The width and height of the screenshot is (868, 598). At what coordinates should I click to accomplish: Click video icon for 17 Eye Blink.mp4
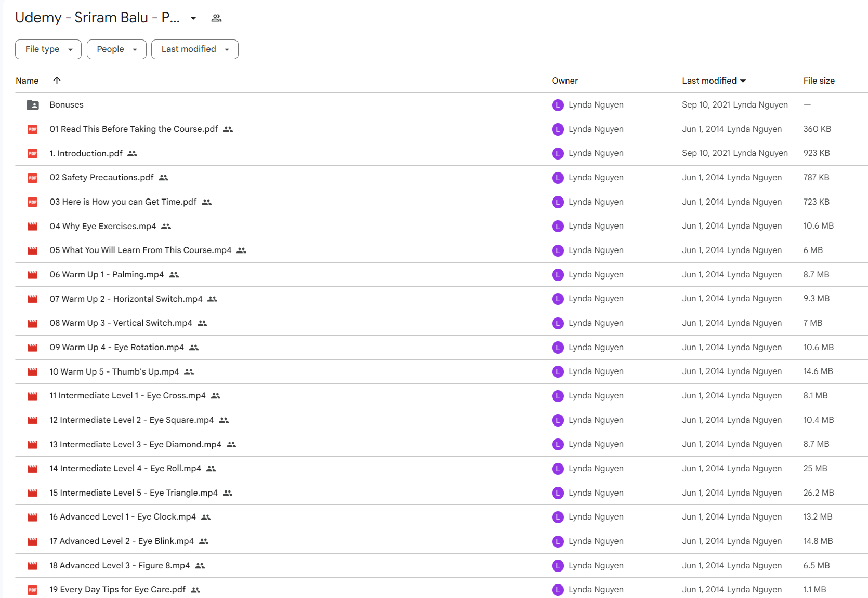[x=33, y=541]
